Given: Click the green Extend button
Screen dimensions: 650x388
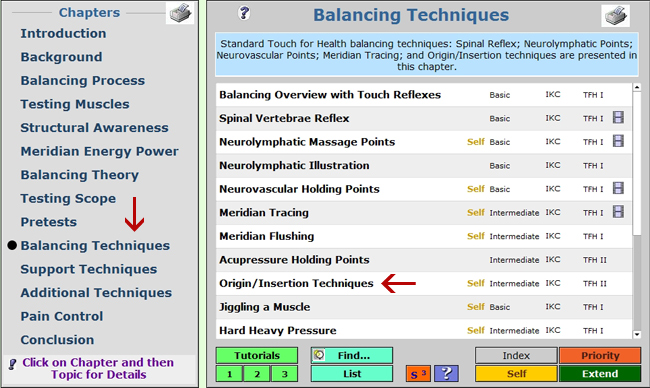Looking at the screenshot, I should 600,374.
